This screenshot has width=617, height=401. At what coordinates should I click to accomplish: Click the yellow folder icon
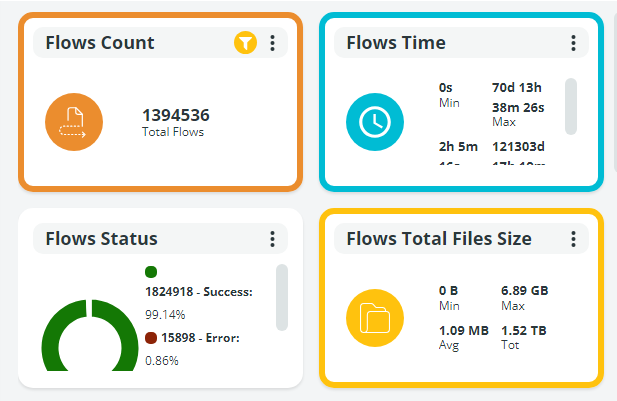point(375,318)
